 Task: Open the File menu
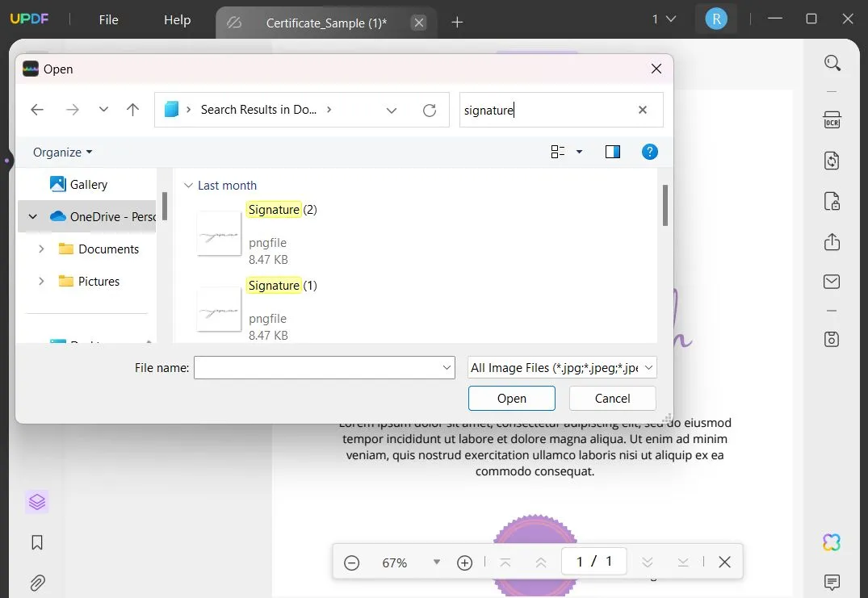[108, 19]
